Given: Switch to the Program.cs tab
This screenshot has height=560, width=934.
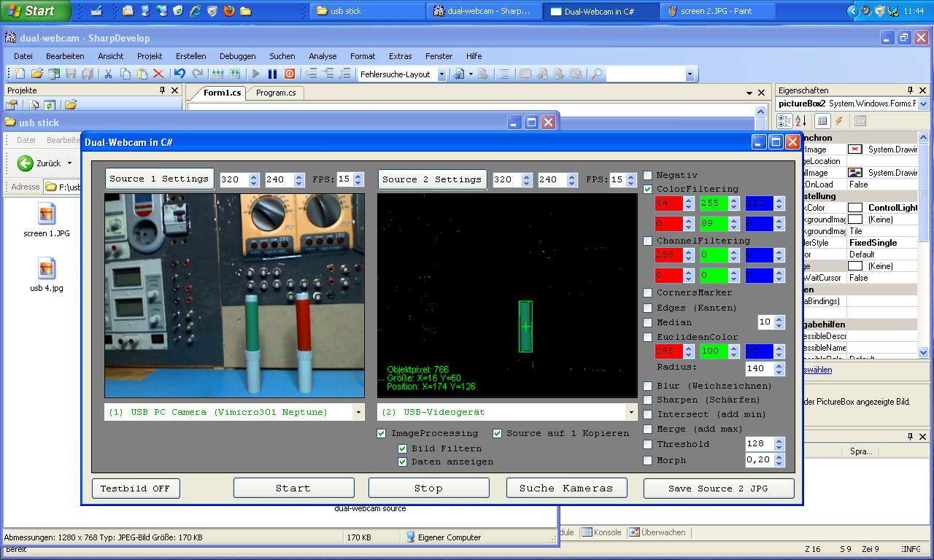Looking at the screenshot, I should (276, 93).
